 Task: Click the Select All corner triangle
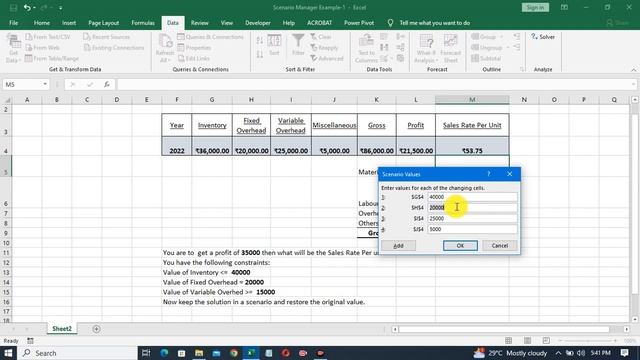pos(6,100)
